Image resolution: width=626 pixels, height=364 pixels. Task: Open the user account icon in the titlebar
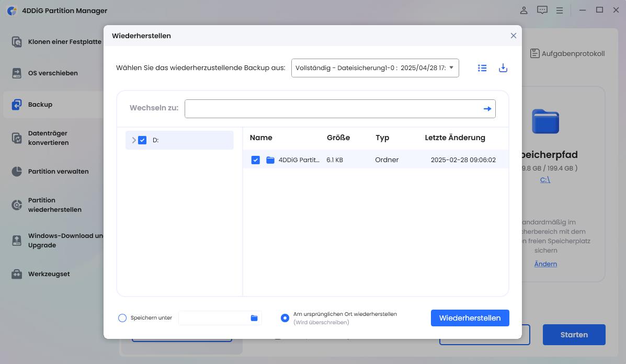pos(523,10)
